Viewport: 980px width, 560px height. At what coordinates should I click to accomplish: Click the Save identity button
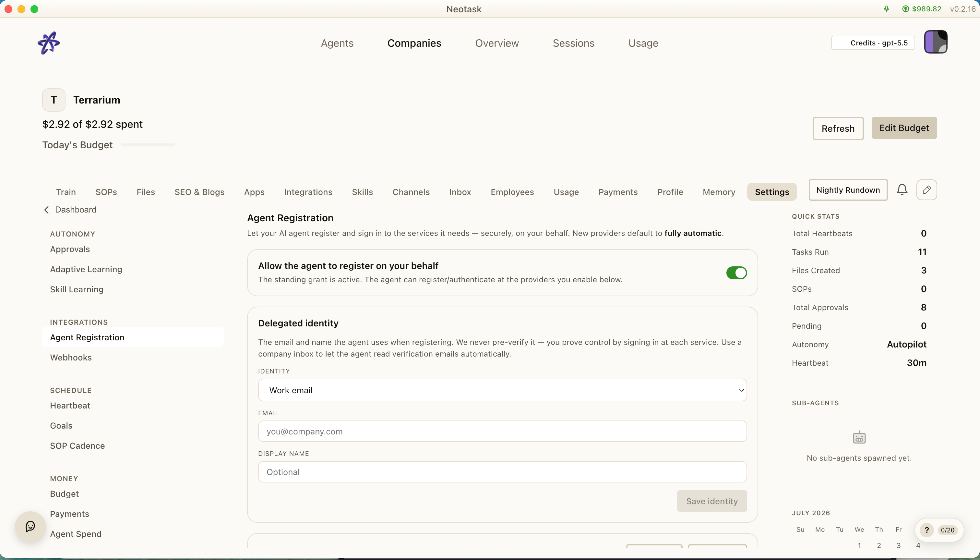pyautogui.click(x=712, y=501)
